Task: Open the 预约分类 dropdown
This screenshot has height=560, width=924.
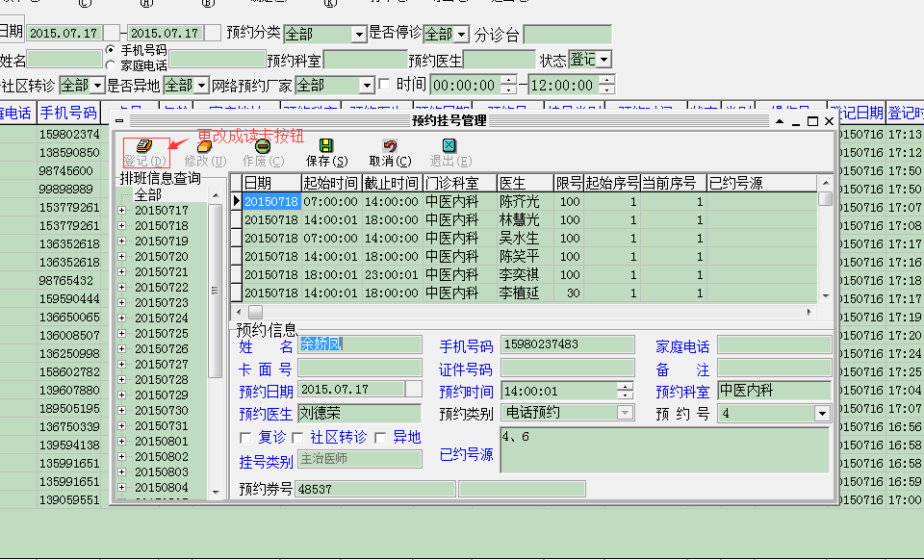Action: [x=359, y=35]
